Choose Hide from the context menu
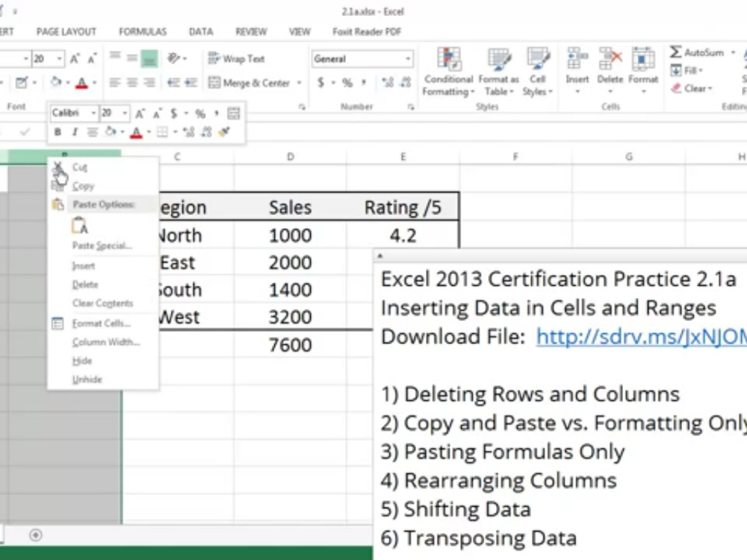The image size is (747, 560). click(103, 361)
